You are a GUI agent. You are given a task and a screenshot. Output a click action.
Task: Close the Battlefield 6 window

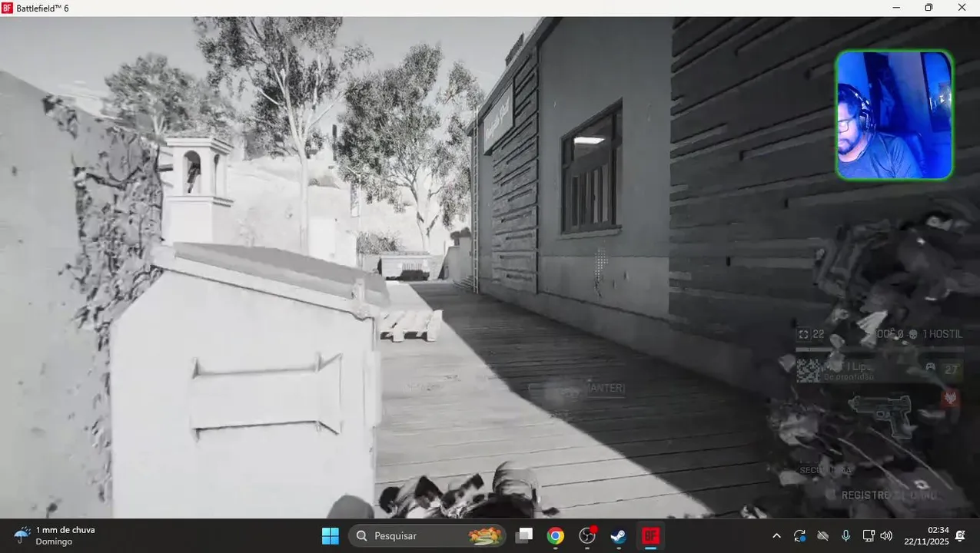click(962, 8)
